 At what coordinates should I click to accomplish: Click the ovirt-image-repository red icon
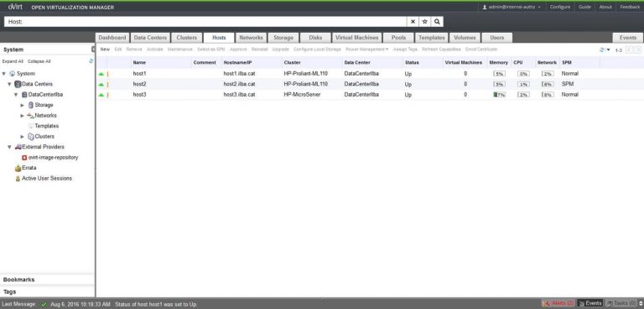tap(24, 157)
